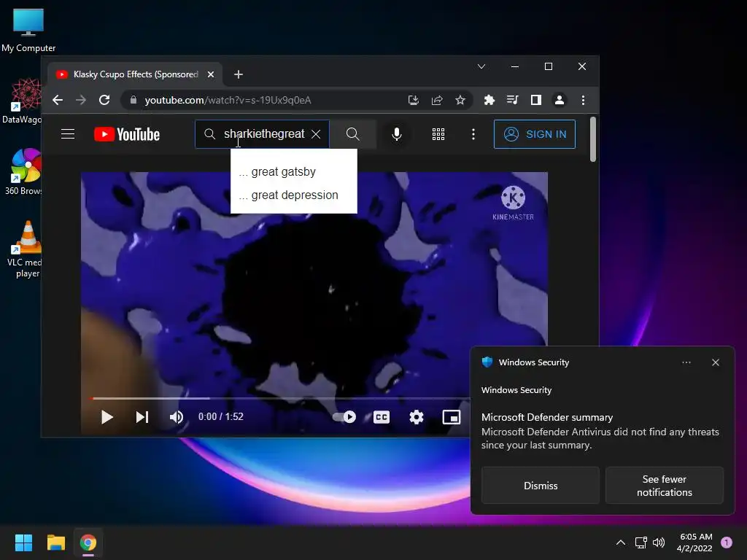Play the video
The width and height of the screenshot is (747, 560).
click(x=107, y=417)
